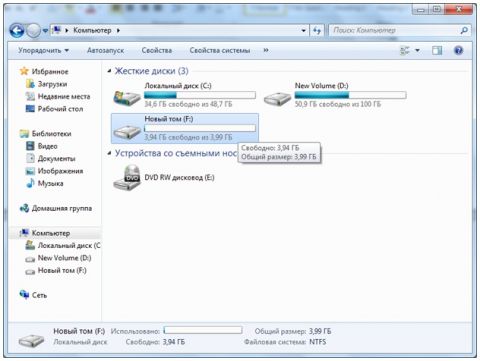This screenshot has height=361, width=480.
Task: Toggle the preview pane button
Action: 437,50
